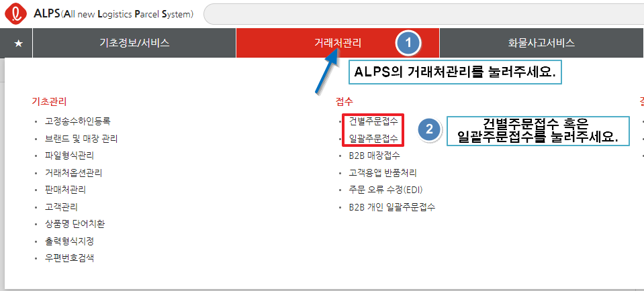This screenshot has width=644, height=291.
Task: Open 우편번호검색
Action: click(x=69, y=258)
